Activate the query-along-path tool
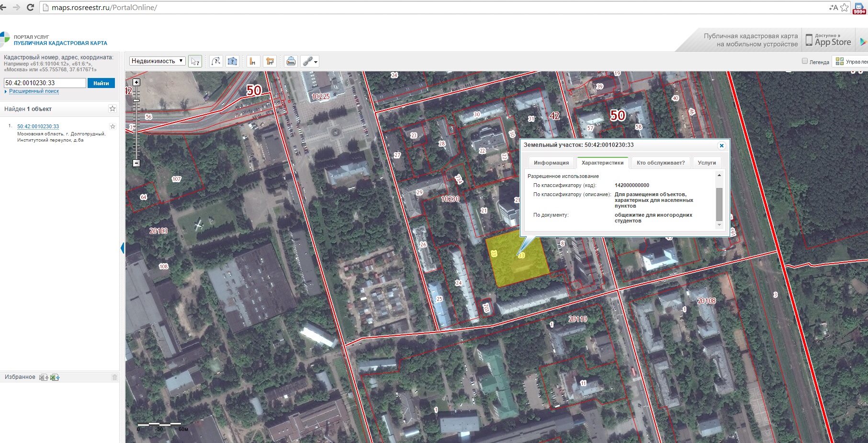The height and width of the screenshot is (443, 868). [216, 61]
